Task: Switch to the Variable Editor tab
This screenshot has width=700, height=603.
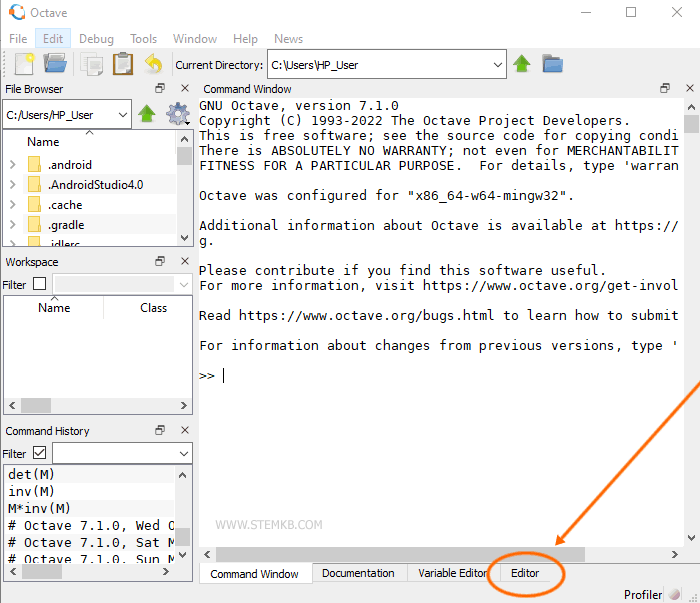Action: click(x=452, y=573)
